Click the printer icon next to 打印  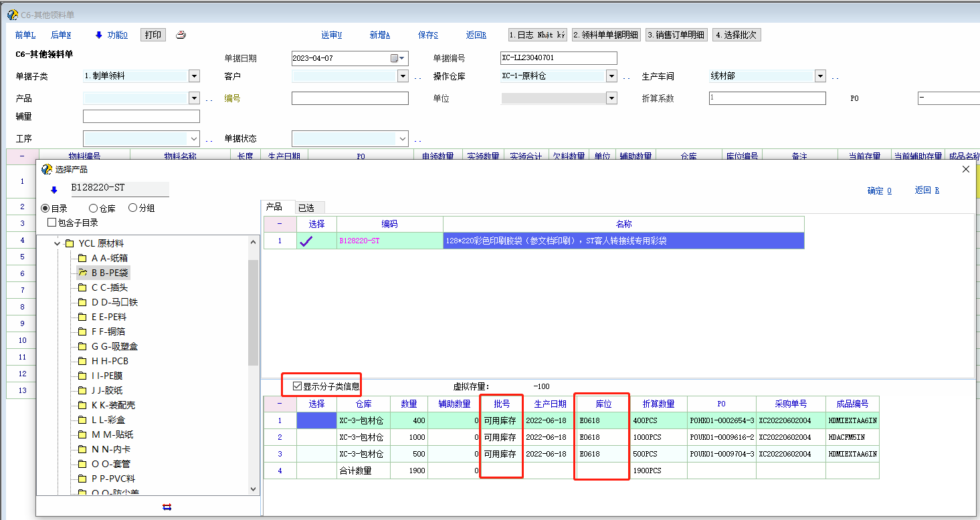click(181, 35)
